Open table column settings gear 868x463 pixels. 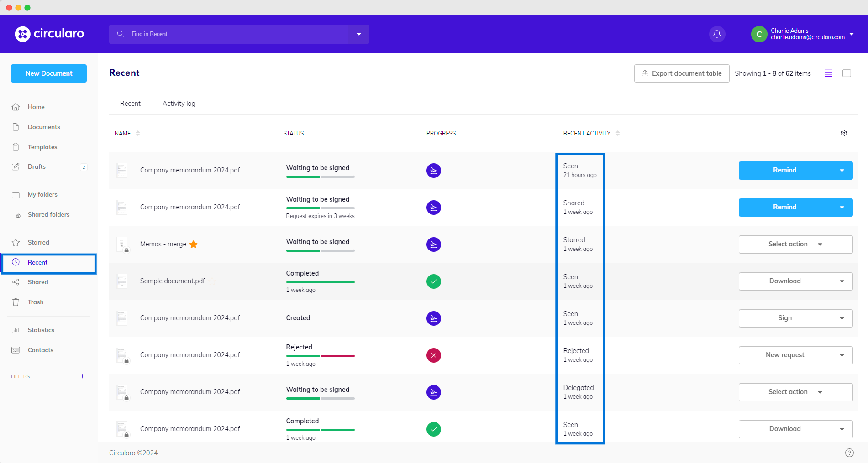tap(843, 133)
